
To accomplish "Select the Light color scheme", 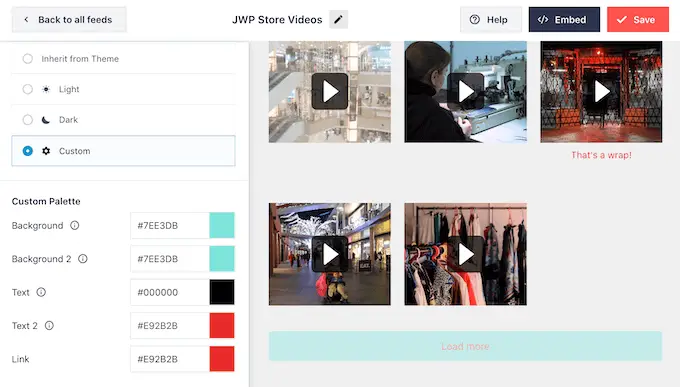I will pyautogui.click(x=123, y=89).
